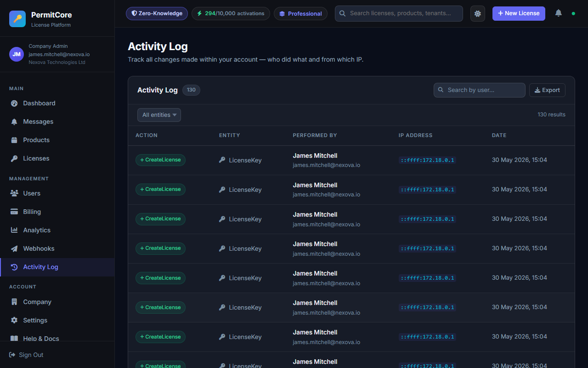This screenshot has height=368, width=588.
Task: Click the theme toggle sun icon button
Action: pyautogui.click(x=478, y=13)
